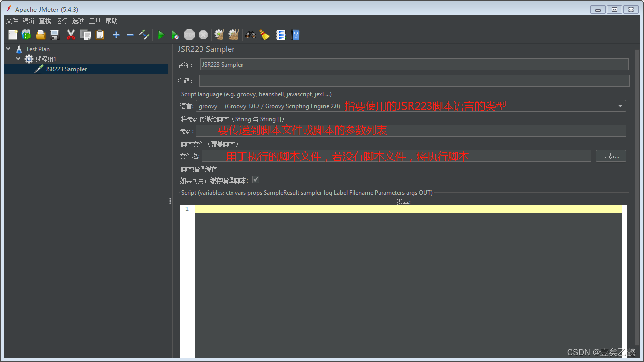Start the test run with green Start icon
The width and height of the screenshot is (644, 362).
[160, 35]
